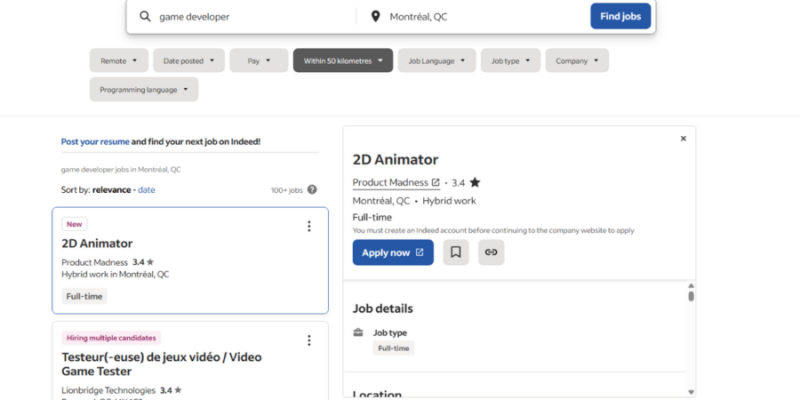Expand the Pay filter dropdown
The width and height of the screenshot is (800, 400).
coord(258,61)
